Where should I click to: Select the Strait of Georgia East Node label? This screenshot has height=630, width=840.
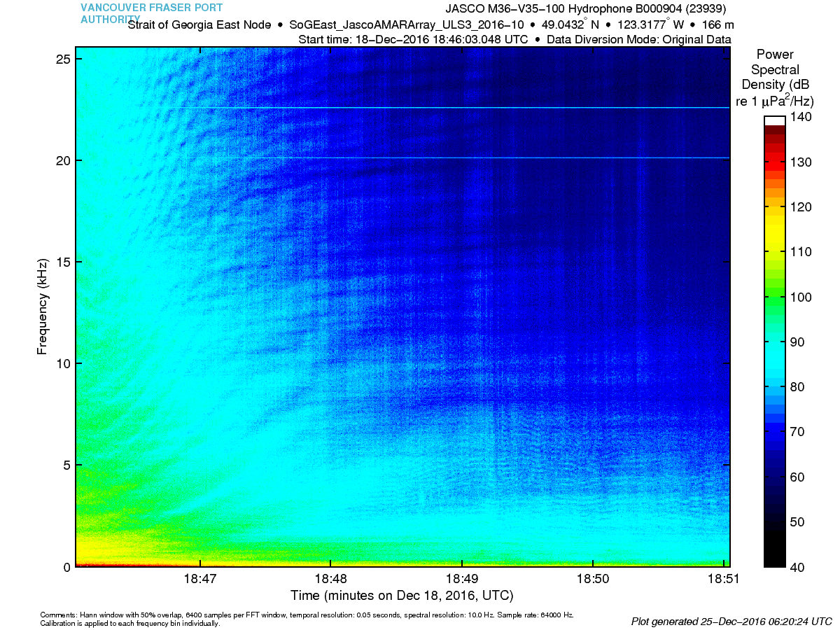point(199,24)
